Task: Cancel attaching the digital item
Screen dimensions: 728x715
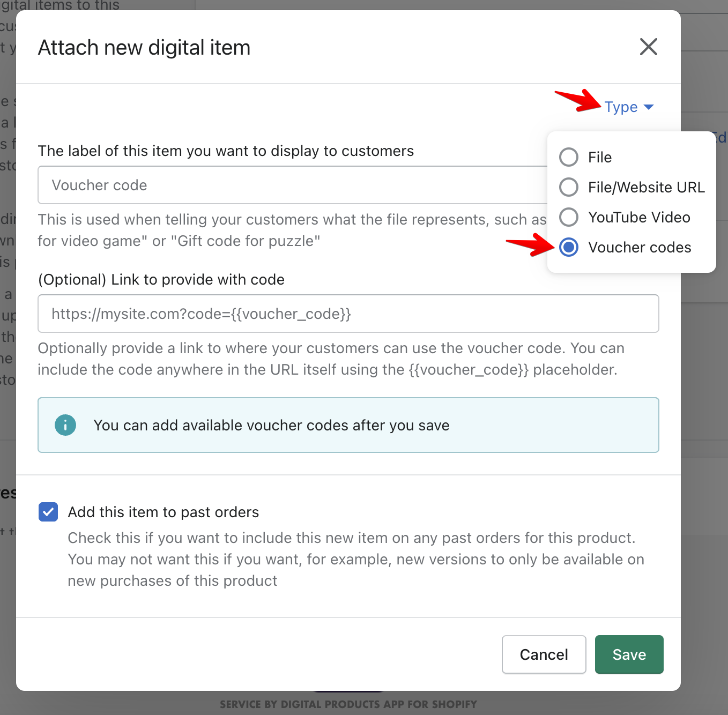Action: click(x=544, y=654)
